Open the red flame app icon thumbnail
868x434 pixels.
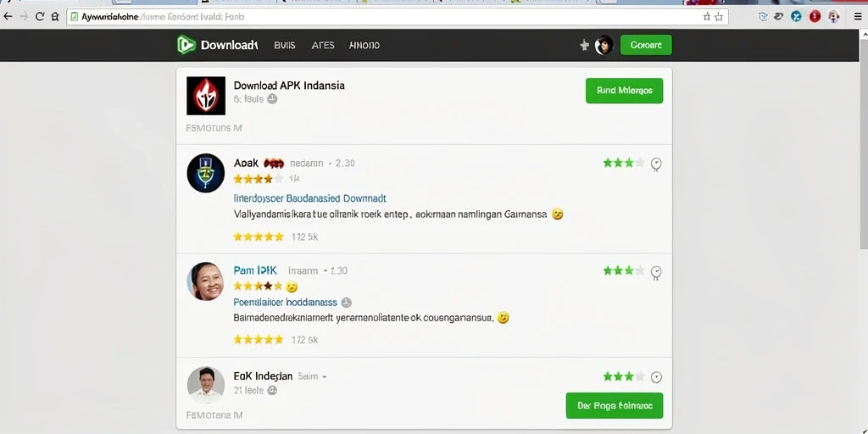click(x=206, y=96)
